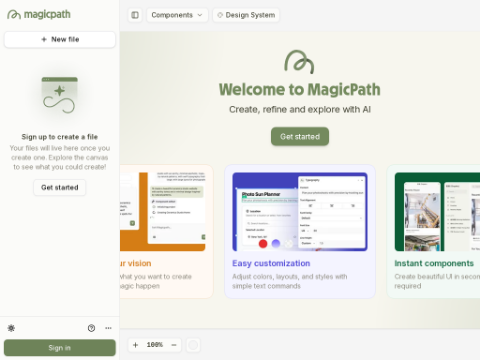Open the Easy customization card thumbnail

tap(300, 212)
